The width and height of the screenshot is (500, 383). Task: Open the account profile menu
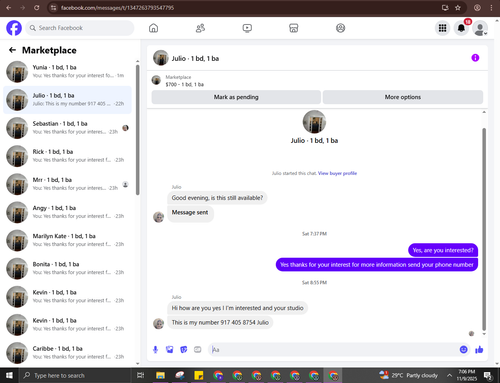480,28
